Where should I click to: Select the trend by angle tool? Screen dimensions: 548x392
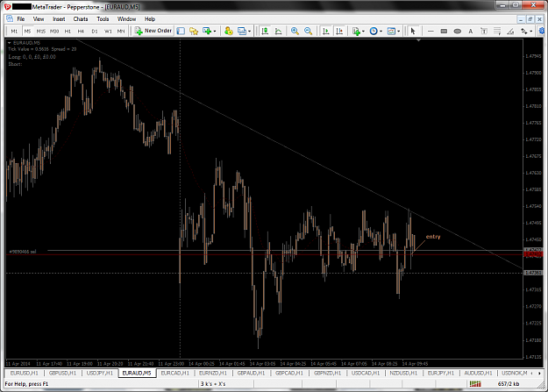pos(510,31)
